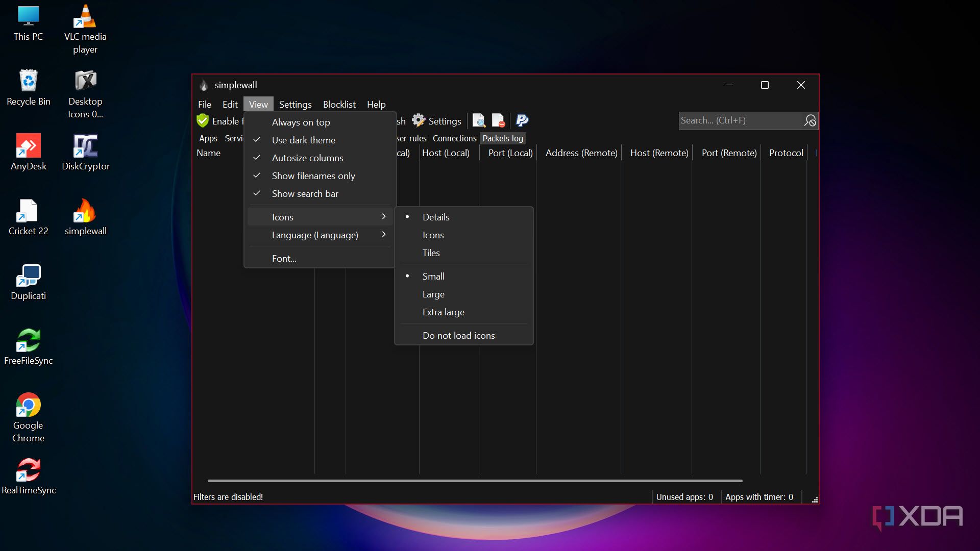Viewport: 980px width, 551px height.
Task: Open the Blocklist menu
Action: pyautogui.click(x=339, y=104)
